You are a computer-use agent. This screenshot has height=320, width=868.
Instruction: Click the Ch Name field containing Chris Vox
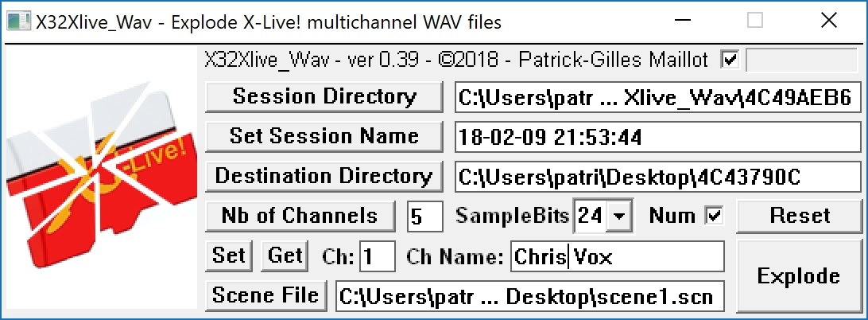[x=618, y=256]
